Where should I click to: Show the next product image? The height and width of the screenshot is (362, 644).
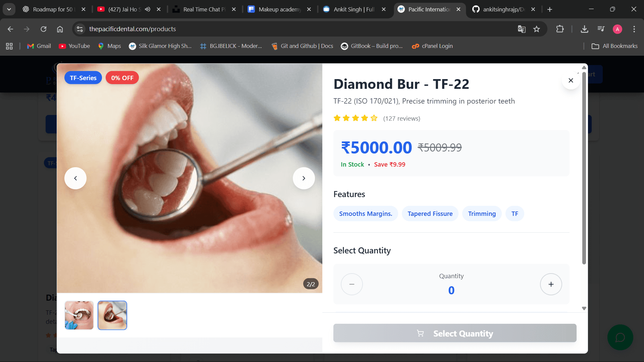304,178
